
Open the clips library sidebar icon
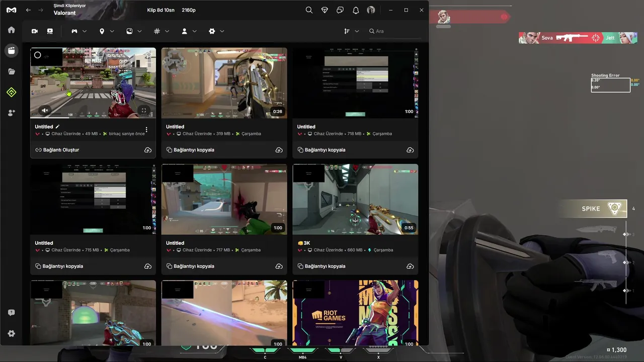[11, 50]
